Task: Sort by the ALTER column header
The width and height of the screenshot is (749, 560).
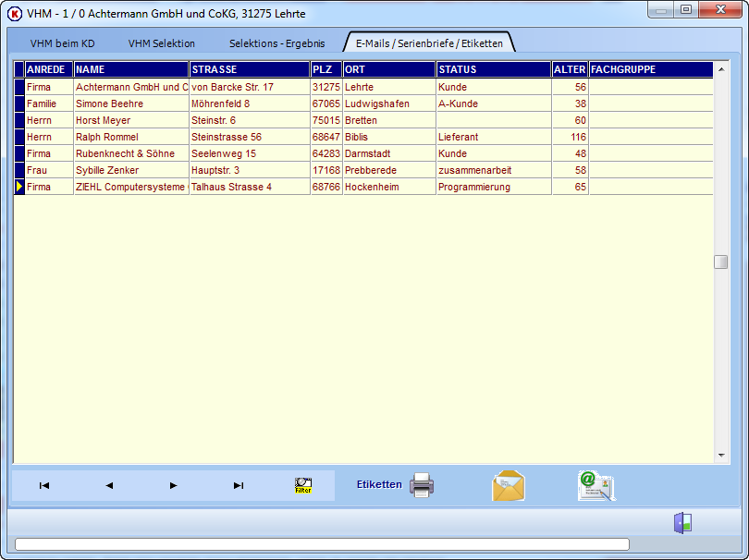Action: click(570, 69)
